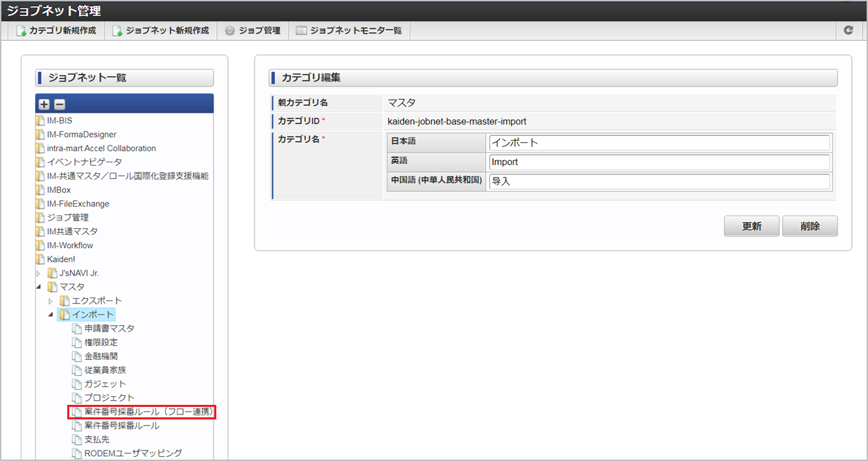Go to ジョブ管理 in the toolbar
868x461 pixels.
(x=252, y=31)
